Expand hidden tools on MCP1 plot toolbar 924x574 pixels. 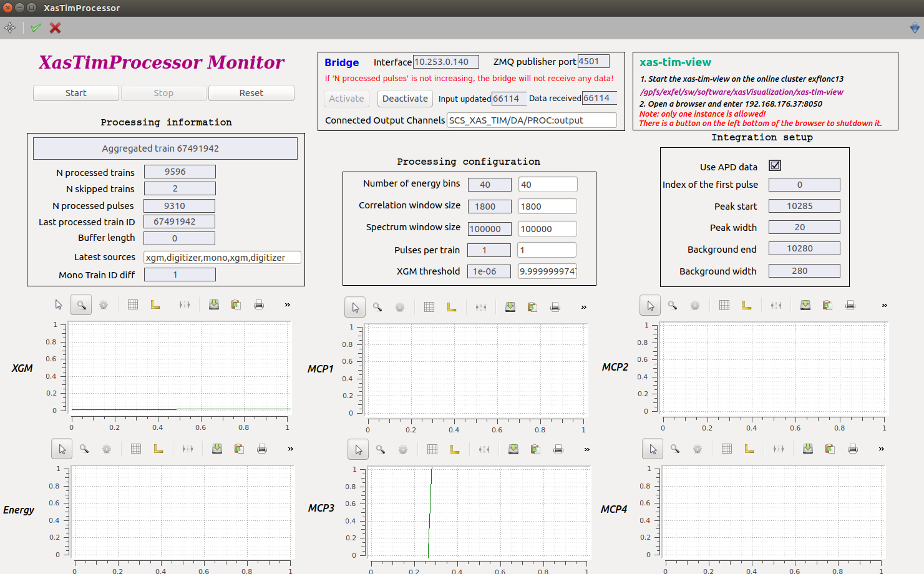point(584,307)
